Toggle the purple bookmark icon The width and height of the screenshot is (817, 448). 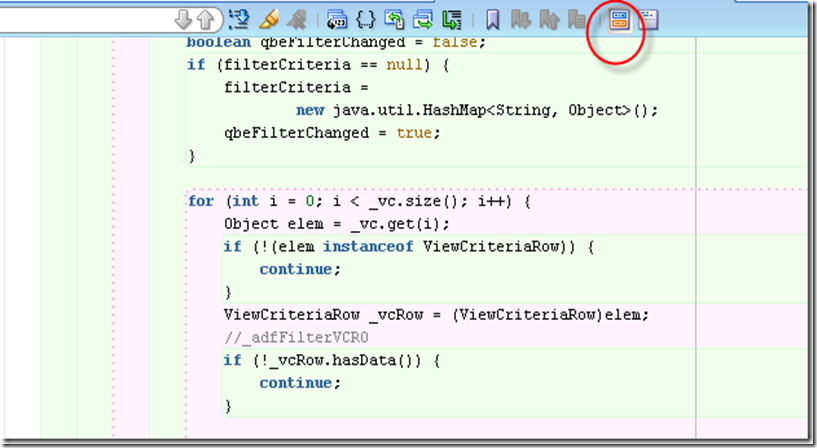coord(492,20)
